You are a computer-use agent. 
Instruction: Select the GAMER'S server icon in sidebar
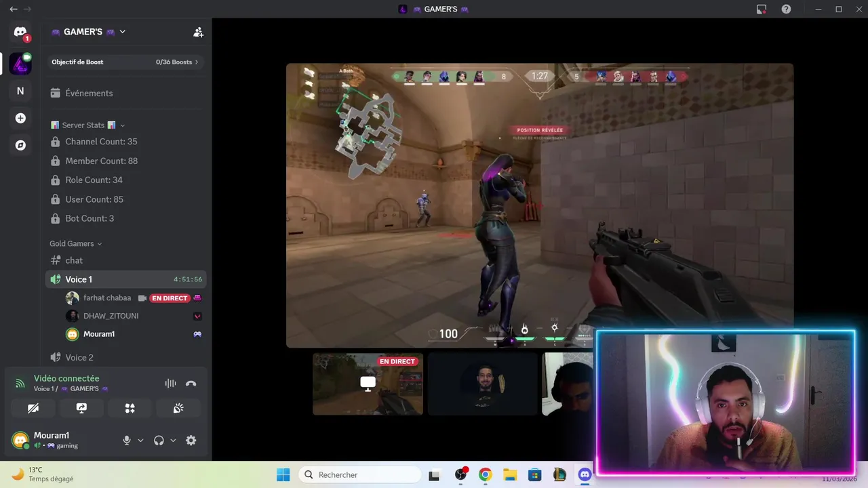coord(20,64)
